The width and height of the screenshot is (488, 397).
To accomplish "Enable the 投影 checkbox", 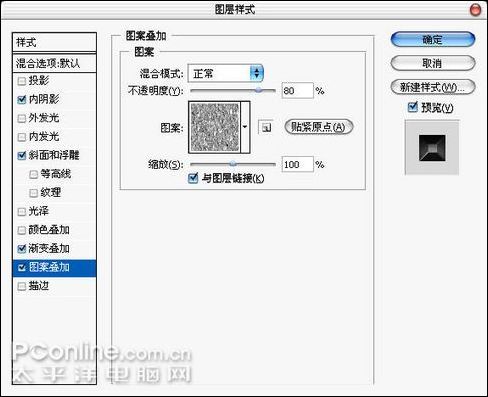I will click(21, 81).
